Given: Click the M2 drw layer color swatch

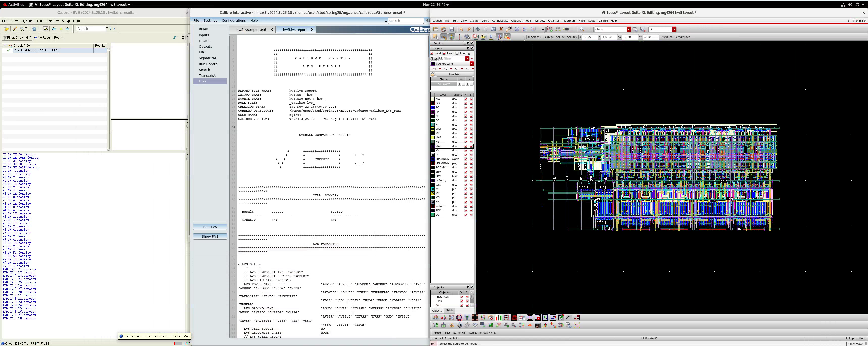Looking at the screenshot, I should point(433,133).
